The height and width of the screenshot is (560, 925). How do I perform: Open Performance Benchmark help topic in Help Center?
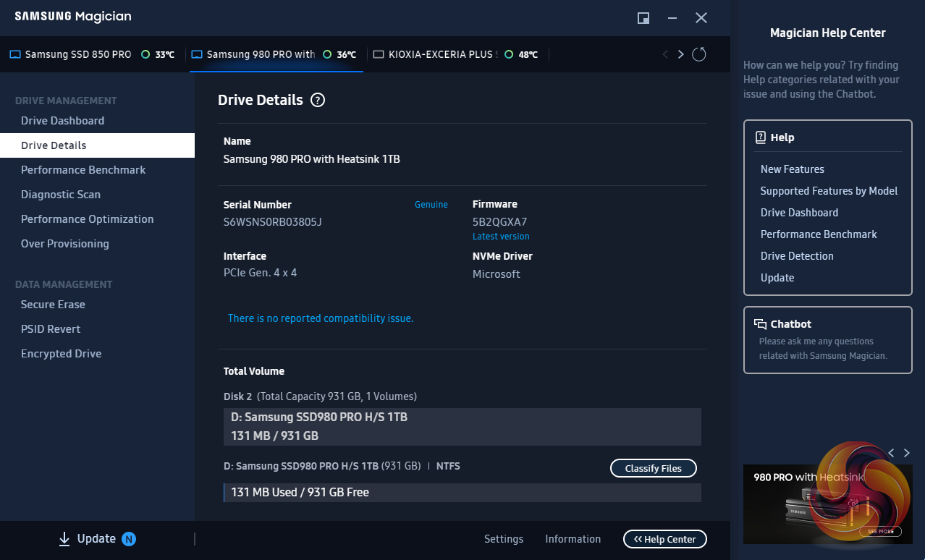(x=819, y=234)
